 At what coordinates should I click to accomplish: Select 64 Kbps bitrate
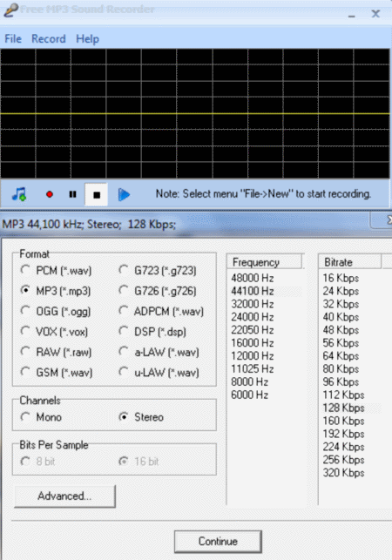tap(341, 355)
